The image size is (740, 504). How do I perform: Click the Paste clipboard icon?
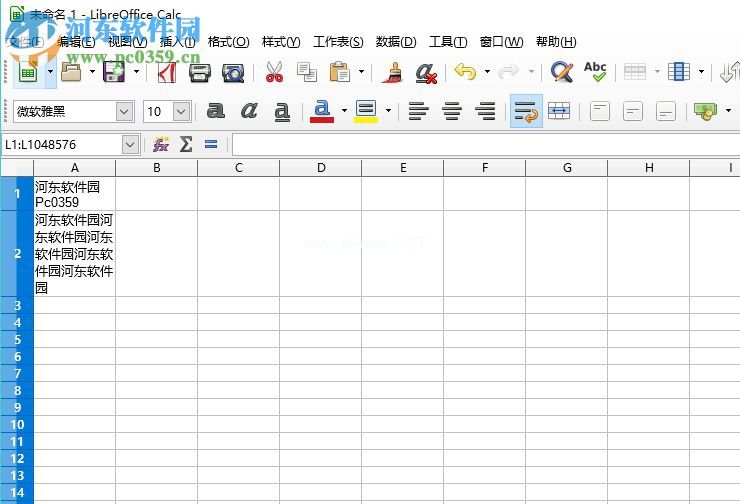(x=340, y=72)
